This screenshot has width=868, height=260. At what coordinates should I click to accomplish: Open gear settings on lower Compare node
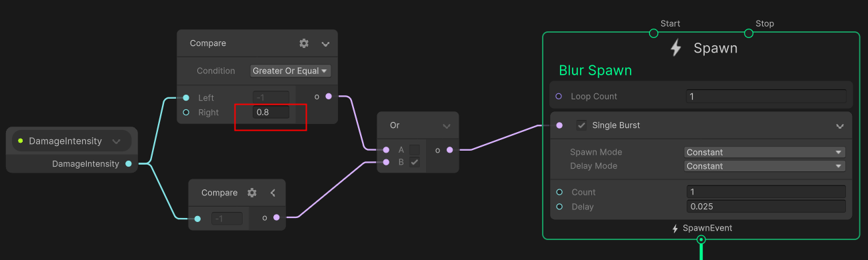[252, 193]
